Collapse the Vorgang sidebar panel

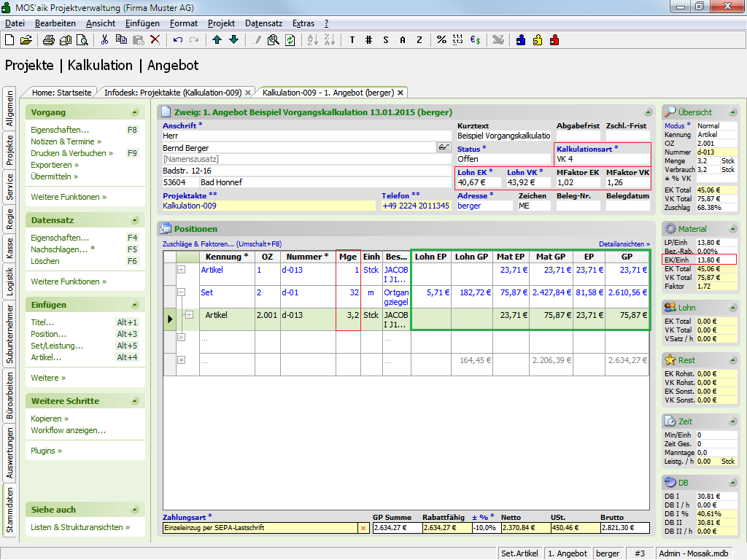pos(135,112)
